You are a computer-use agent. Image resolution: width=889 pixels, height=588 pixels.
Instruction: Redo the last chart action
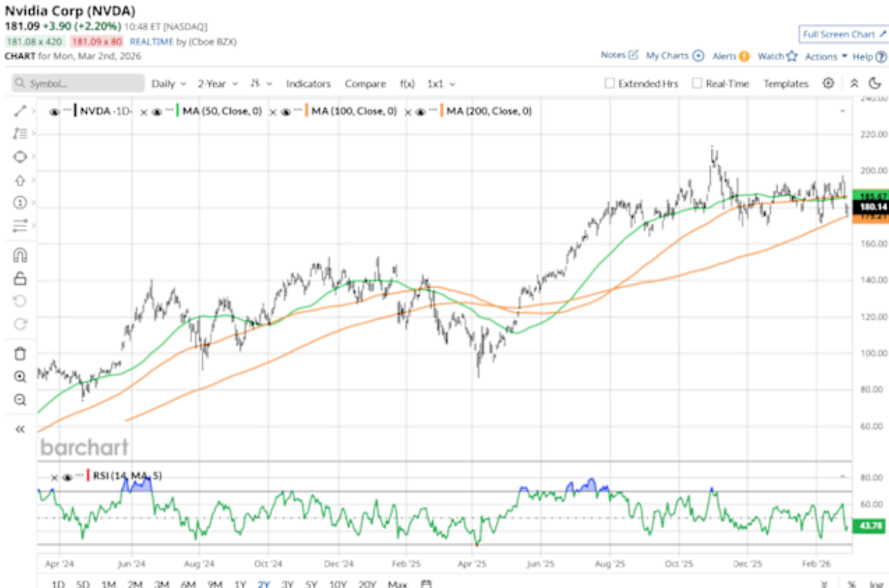pyautogui.click(x=20, y=324)
